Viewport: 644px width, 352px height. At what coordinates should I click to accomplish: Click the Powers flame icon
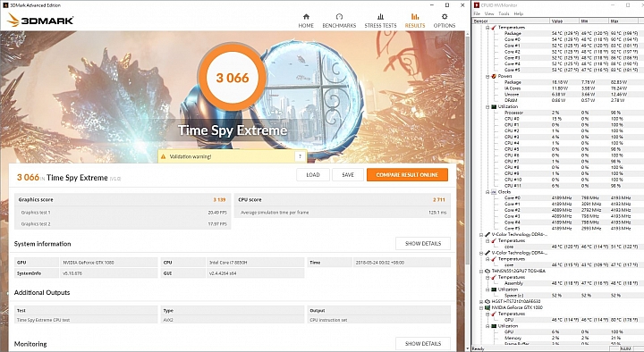coord(494,76)
